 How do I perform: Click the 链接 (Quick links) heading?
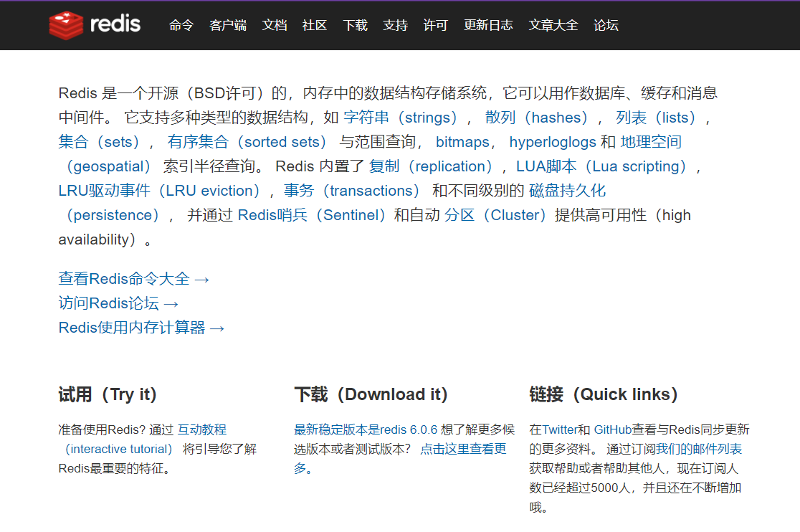click(x=604, y=395)
